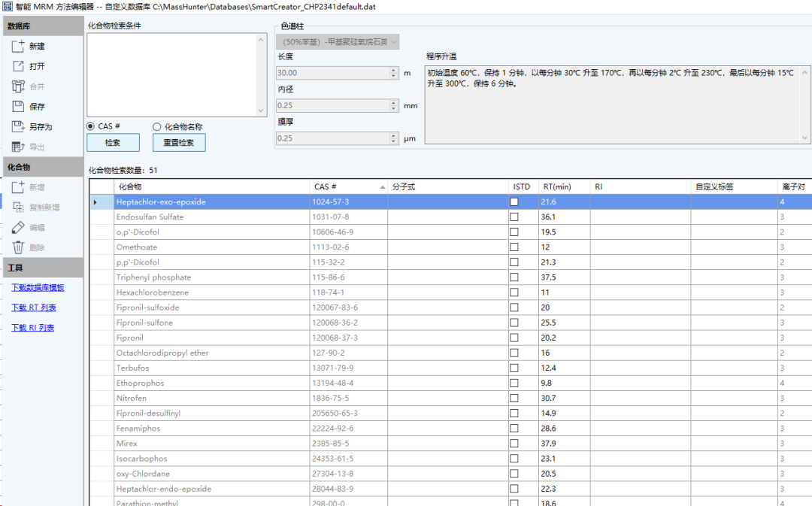Image resolution: width=812 pixels, height=506 pixels.
Task: Click the 离子对 column header
Action: coord(795,187)
